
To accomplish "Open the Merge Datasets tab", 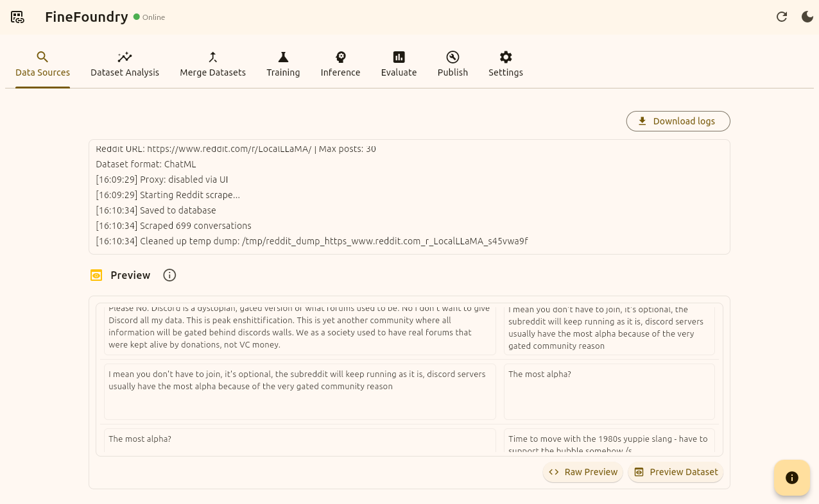I will [x=212, y=64].
